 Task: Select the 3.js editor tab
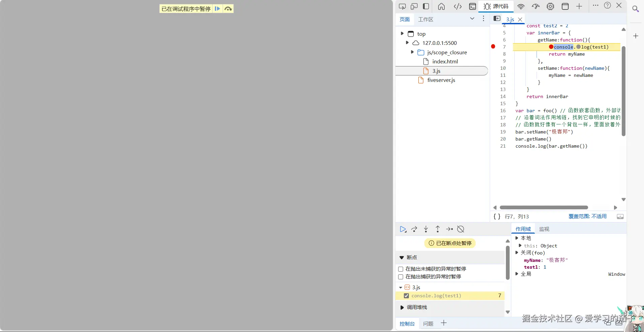point(510,19)
